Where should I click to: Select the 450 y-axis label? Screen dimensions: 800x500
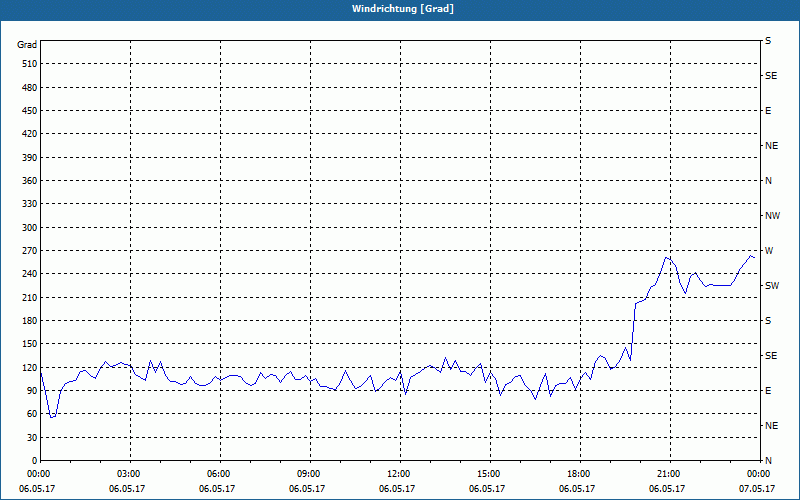(31, 111)
